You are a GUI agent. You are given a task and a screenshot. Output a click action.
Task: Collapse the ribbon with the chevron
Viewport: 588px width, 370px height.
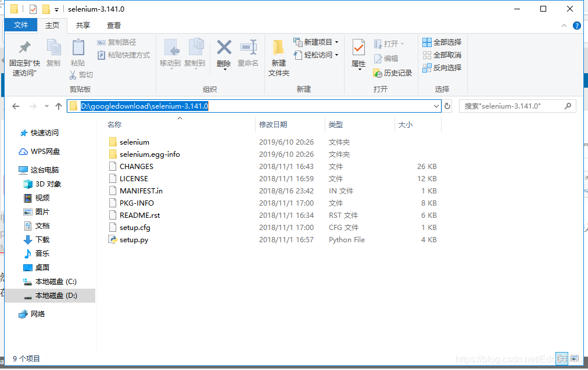[x=564, y=26]
